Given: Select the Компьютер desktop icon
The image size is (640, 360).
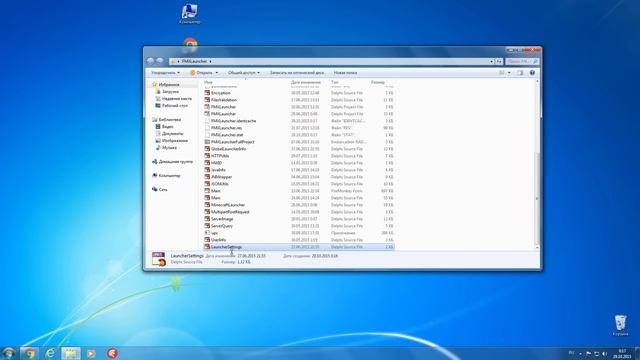Looking at the screenshot, I should 190,14.
